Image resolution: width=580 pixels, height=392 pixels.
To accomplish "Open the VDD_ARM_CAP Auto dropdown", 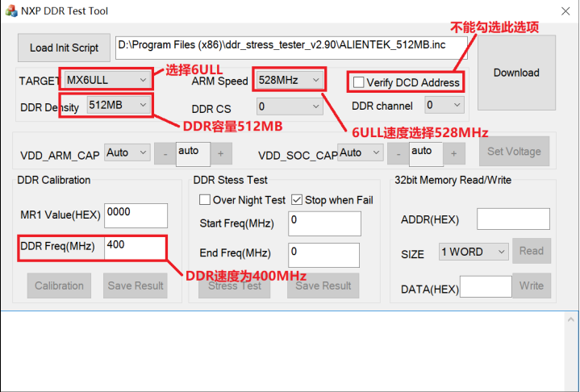I will [127, 152].
